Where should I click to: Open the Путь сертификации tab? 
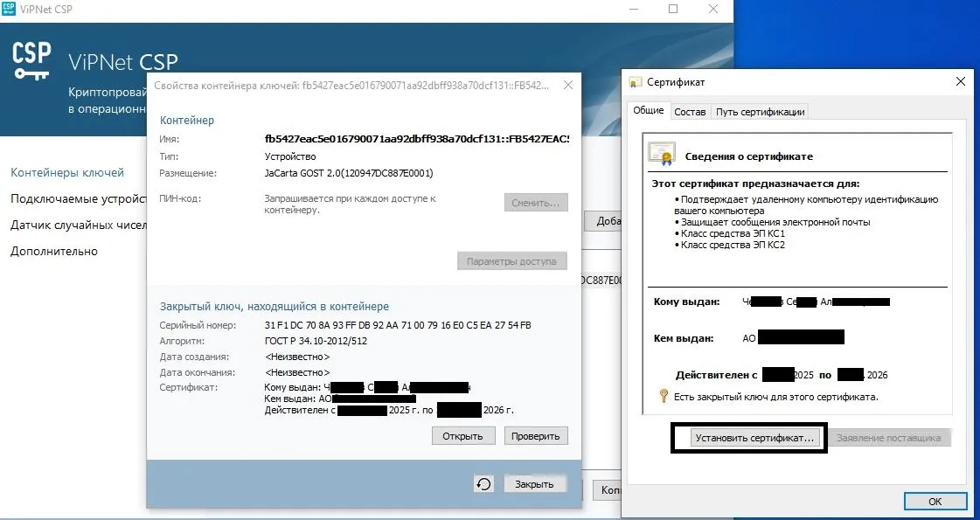click(760, 112)
